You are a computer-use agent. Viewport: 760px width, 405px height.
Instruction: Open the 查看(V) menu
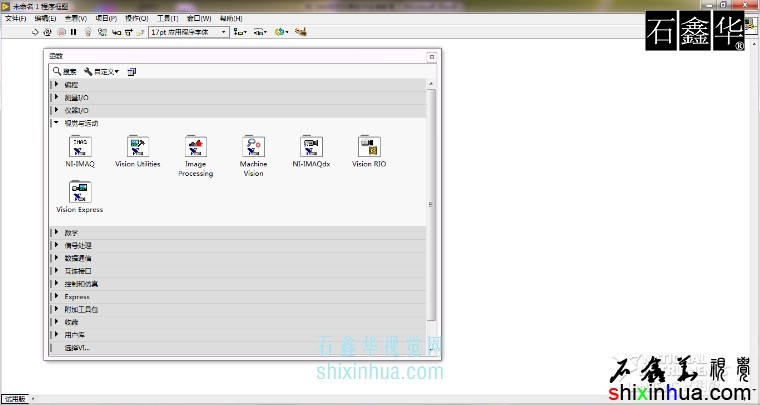coord(76,18)
